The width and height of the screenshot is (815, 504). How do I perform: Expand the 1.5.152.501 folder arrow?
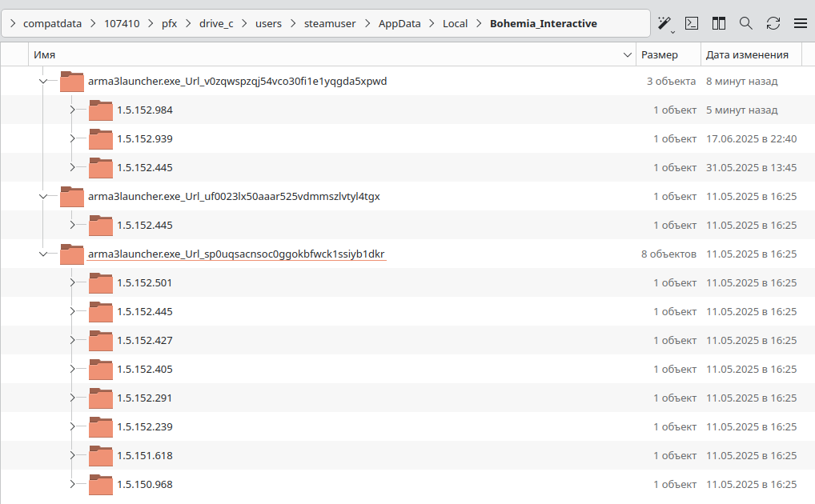pos(72,282)
